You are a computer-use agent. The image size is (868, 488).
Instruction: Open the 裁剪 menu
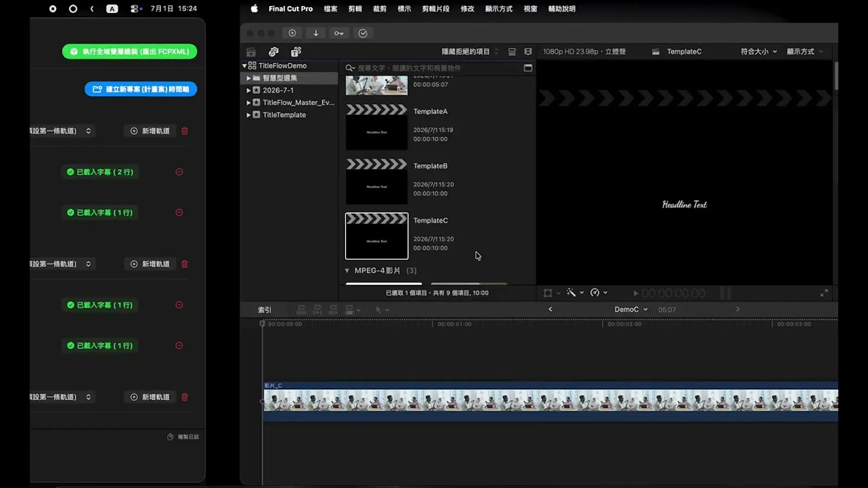[380, 9]
